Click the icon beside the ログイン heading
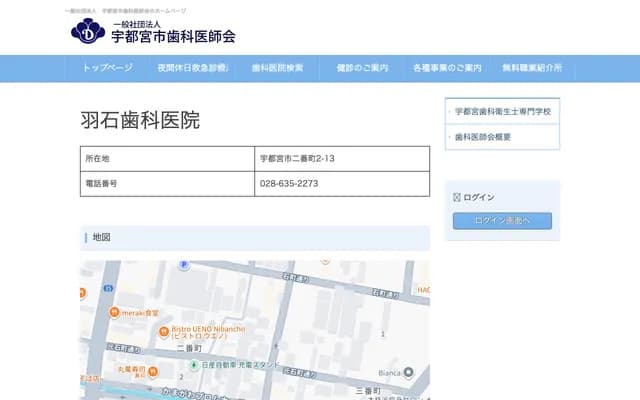 coord(457,198)
